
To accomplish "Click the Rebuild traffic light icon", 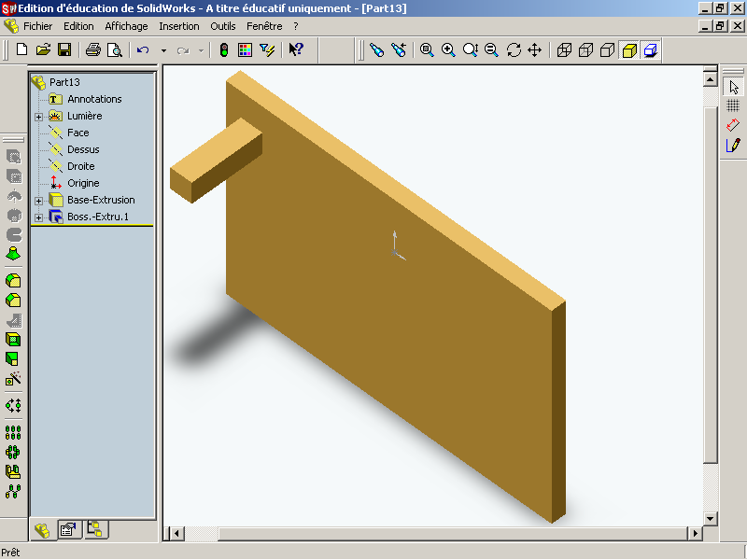I will tap(224, 49).
